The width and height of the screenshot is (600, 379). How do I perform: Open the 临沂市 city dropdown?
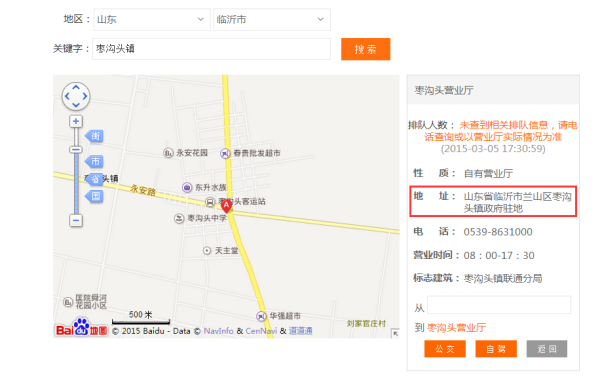pos(272,20)
